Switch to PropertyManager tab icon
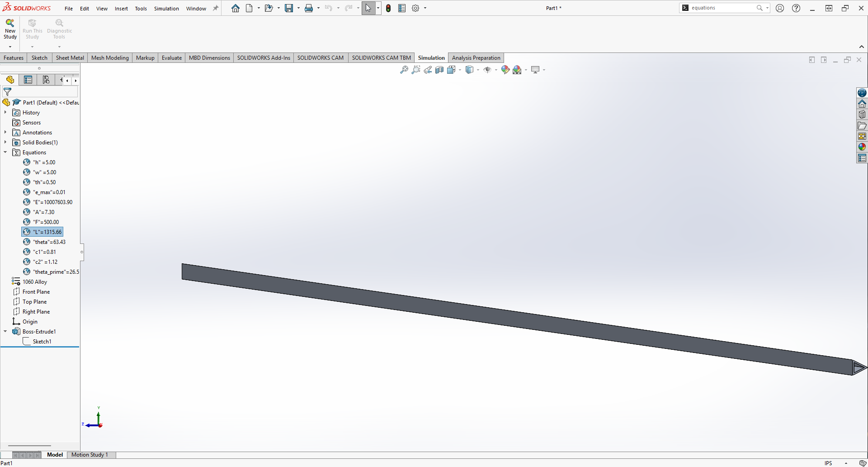This screenshot has height=467, width=868. coord(28,80)
